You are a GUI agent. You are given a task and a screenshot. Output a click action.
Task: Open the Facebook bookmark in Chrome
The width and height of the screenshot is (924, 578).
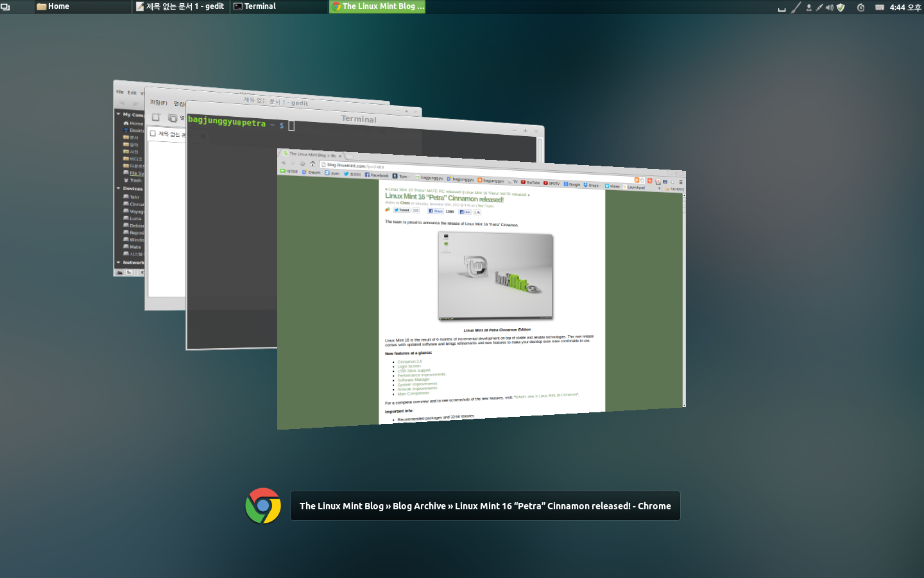(x=377, y=175)
